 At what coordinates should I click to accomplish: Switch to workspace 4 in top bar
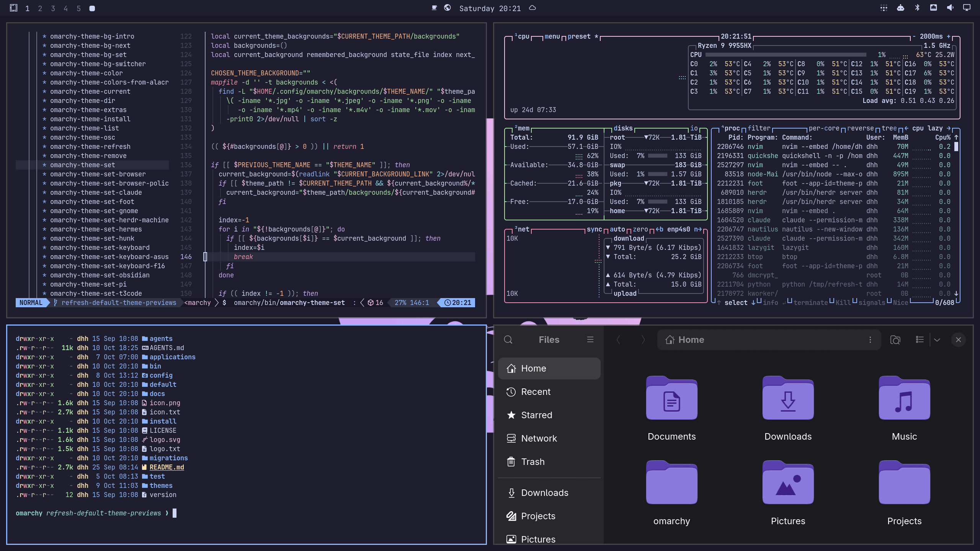pyautogui.click(x=66, y=8)
